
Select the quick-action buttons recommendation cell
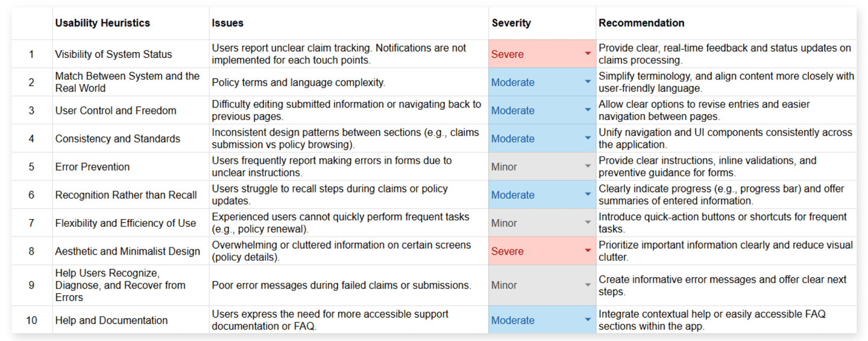(722, 223)
